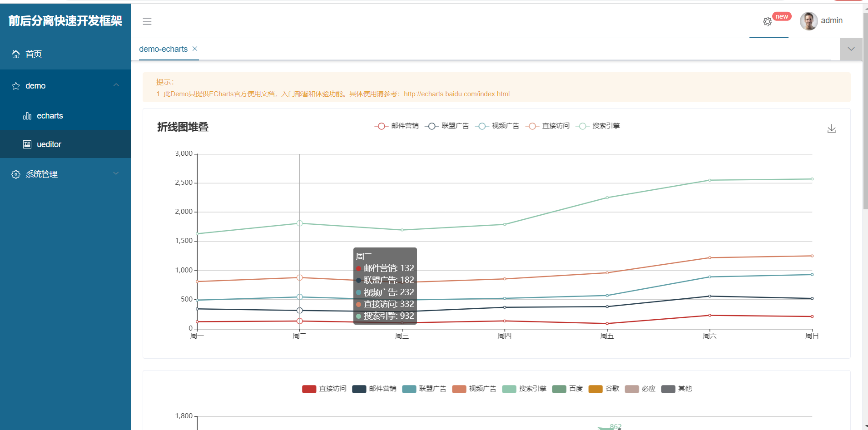Click tooltip text 搜索引擎: 932
This screenshot has width=868, height=430.
pyautogui.click(x=389, y=316)
